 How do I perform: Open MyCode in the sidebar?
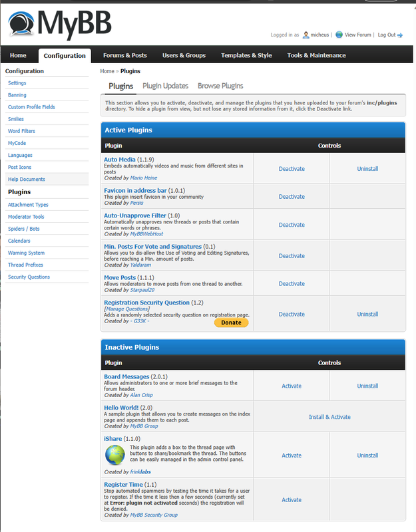tap(17, 143)
